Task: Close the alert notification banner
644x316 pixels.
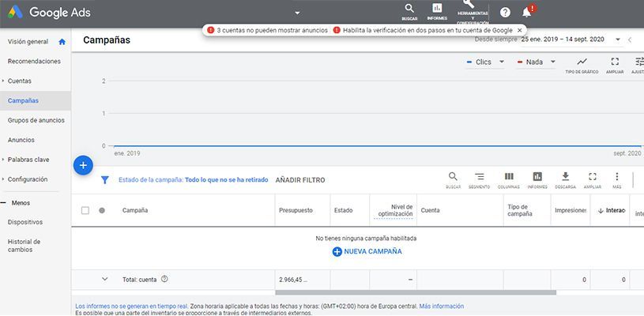Action: click(x=520, y=30)
